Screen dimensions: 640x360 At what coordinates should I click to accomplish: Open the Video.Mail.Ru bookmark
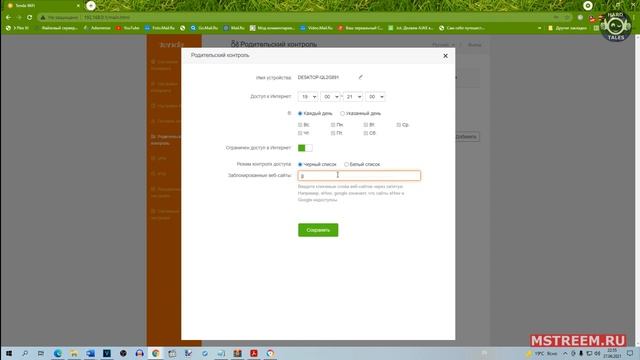[316, 28]
